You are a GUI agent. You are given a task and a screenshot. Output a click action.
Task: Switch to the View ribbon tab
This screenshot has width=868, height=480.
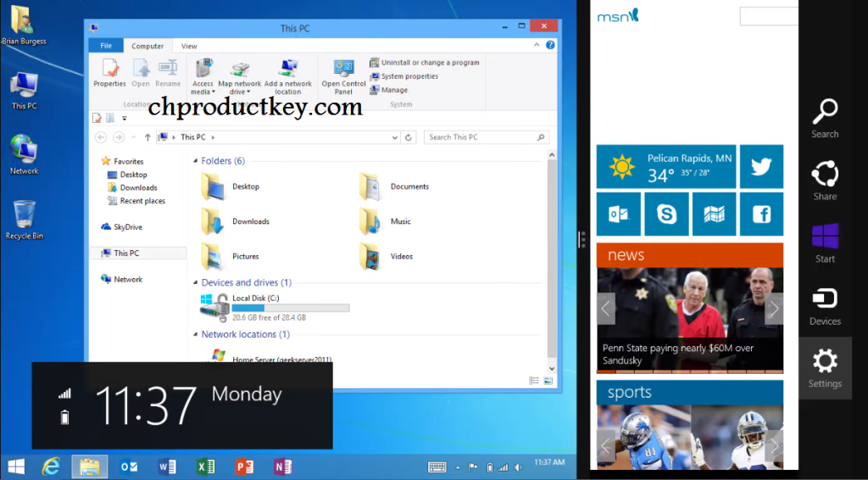click(x=189, y=46)
